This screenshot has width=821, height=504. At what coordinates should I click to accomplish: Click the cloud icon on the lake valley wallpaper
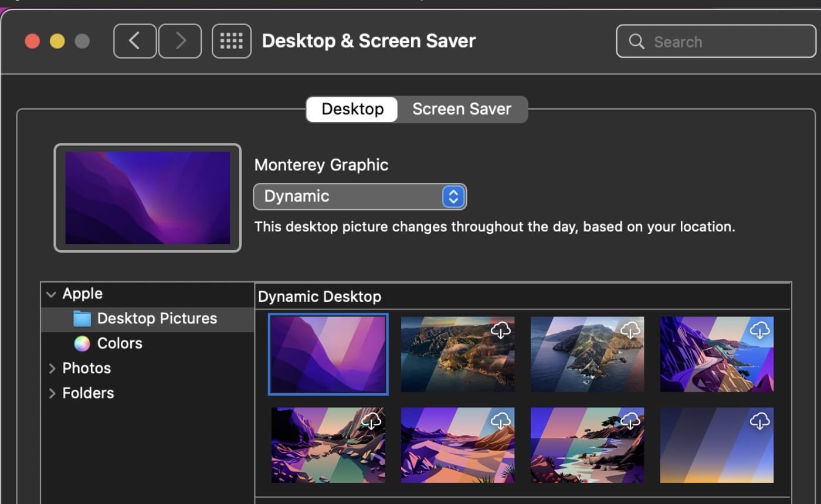click(x=371, y=421)
